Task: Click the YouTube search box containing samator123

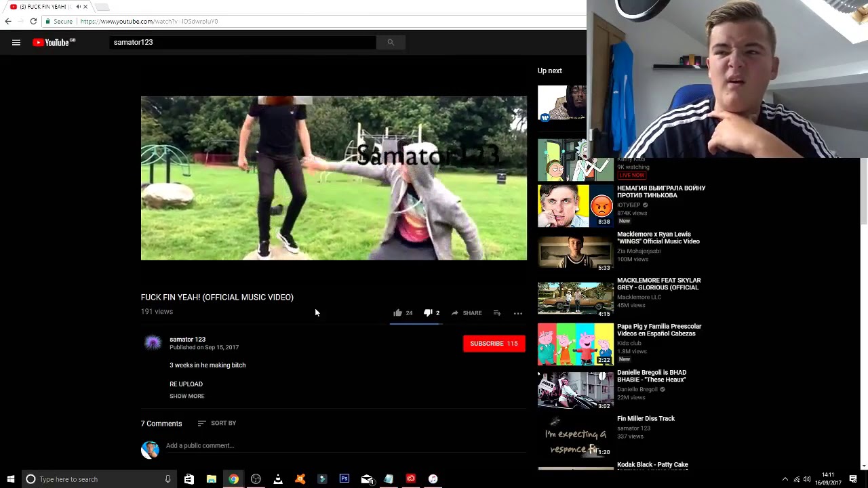Action: tap(242, 43)
